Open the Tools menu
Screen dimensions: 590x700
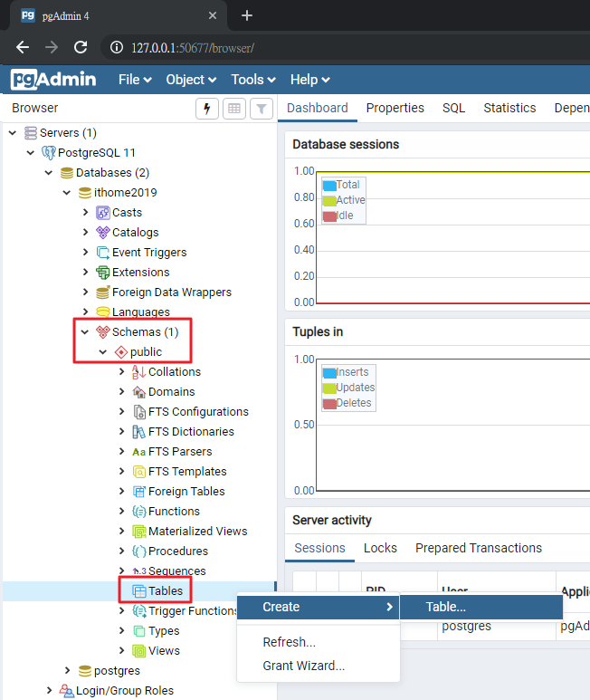click(252, 80)
